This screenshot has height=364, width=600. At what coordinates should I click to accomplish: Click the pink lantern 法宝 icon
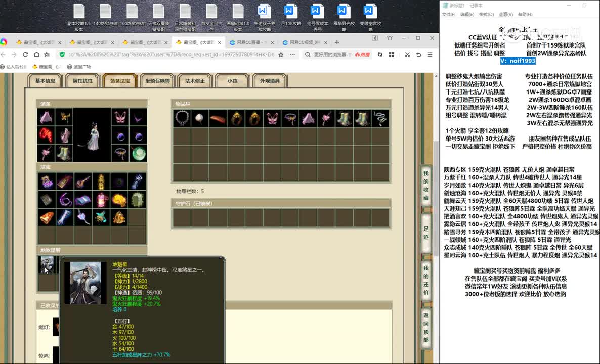(101, 200)
